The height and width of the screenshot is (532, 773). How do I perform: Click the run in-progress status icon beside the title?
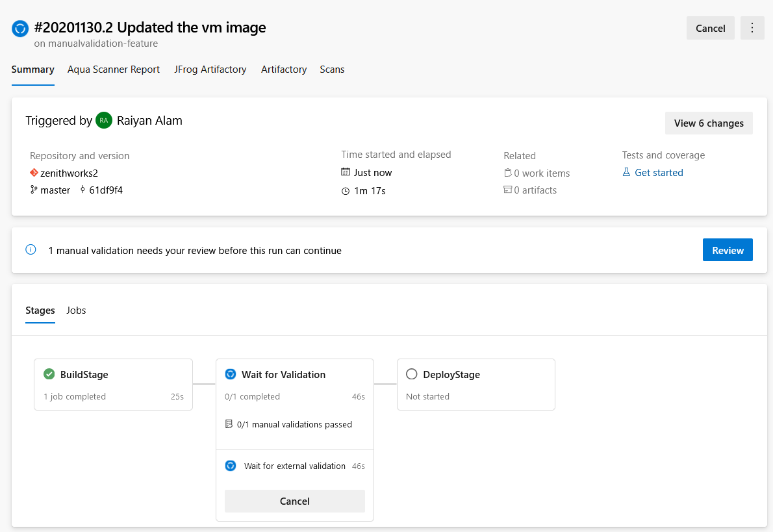[x=20, y=29]
